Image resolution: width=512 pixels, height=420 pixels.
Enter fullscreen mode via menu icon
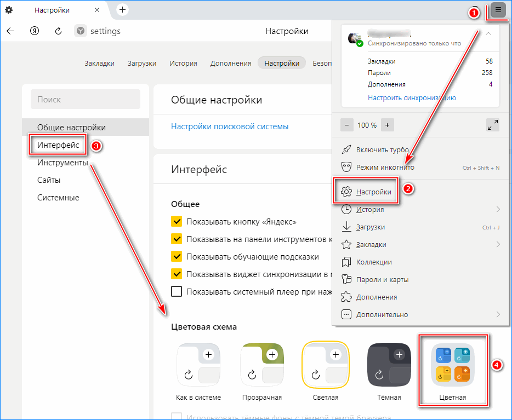click(x=492, y=125)
